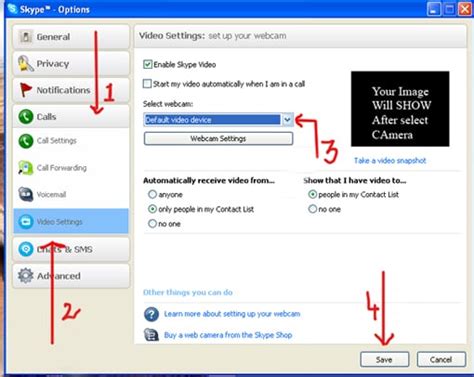The width and height of the screenshot is (474, 377).
Task: Click the 'Other things you can do' heading
Action: click(188, 292)
